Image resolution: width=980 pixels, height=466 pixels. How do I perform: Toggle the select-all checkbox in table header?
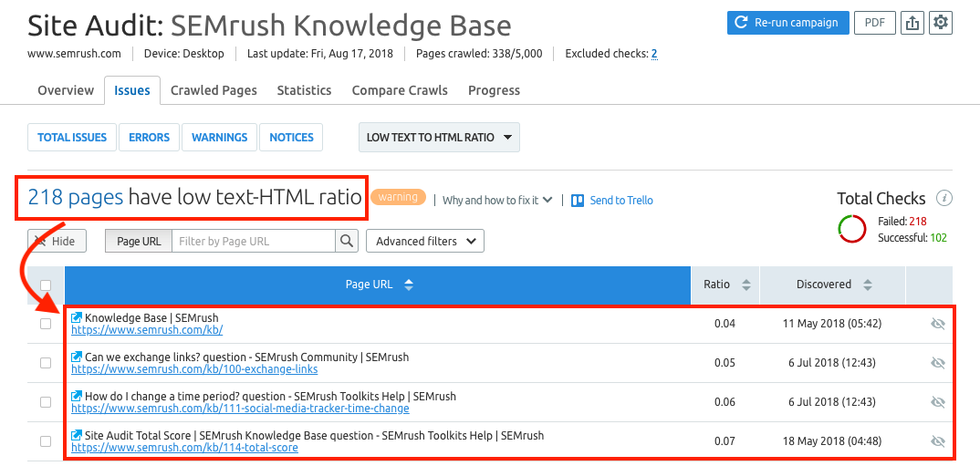46,285
